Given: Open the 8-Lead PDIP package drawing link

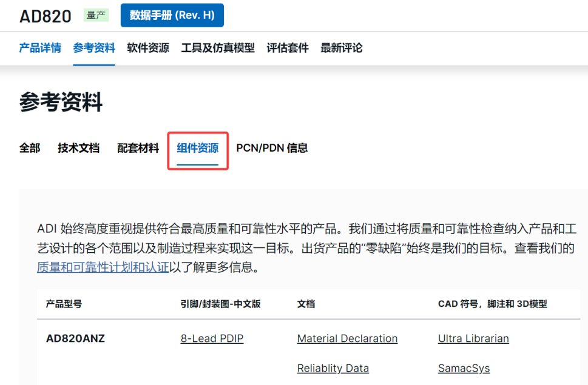Looking at the screenshot, I should tap(212, 338).
